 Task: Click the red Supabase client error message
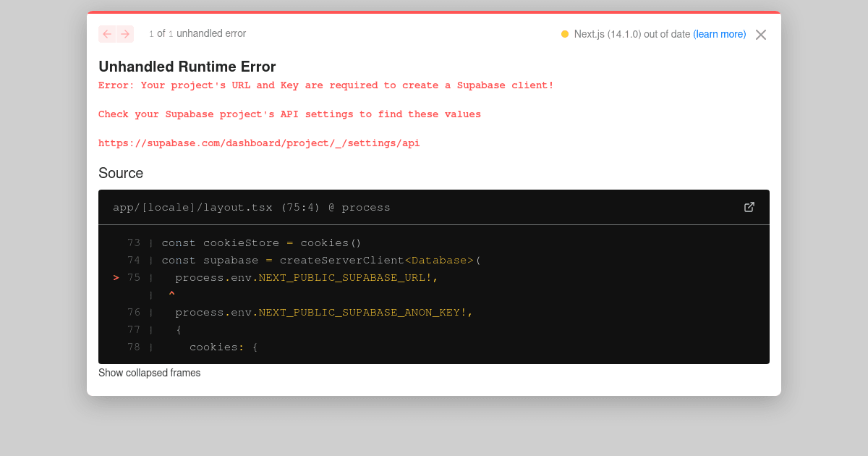click(325, 85)
